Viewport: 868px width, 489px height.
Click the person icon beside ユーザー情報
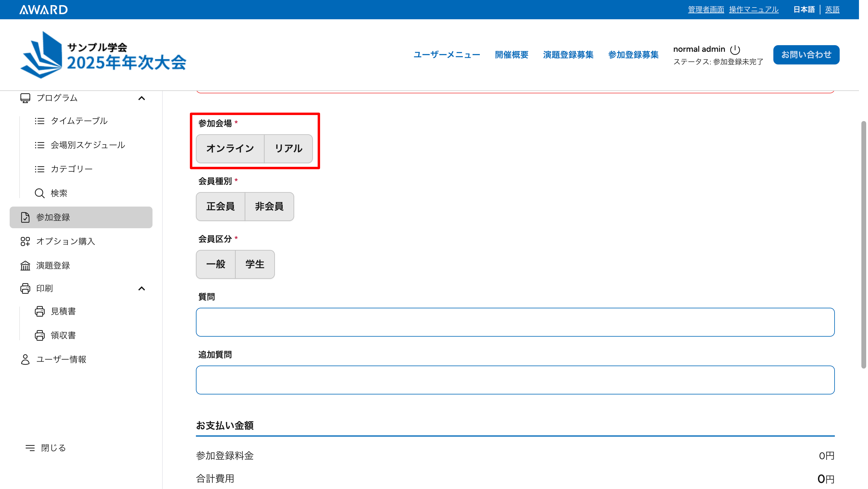[25, 360]
